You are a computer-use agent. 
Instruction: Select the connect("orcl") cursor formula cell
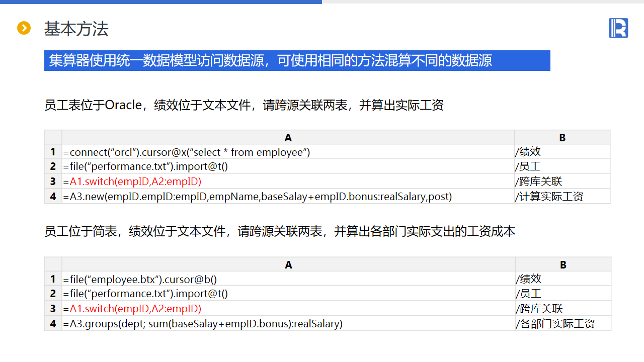[288, 152]
